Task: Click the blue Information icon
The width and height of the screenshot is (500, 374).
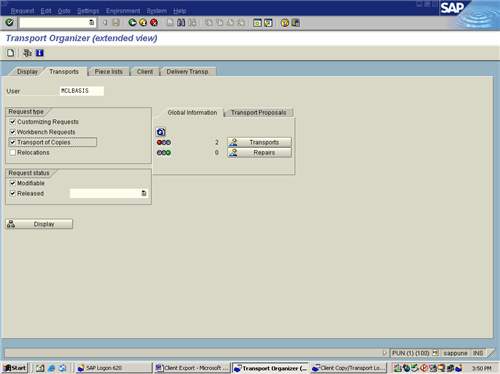Action: tap(40, 53)
